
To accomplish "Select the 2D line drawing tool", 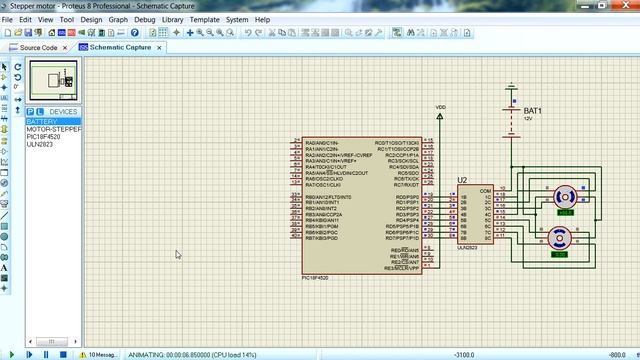I will pyautogui.click(x=4, y=216).
